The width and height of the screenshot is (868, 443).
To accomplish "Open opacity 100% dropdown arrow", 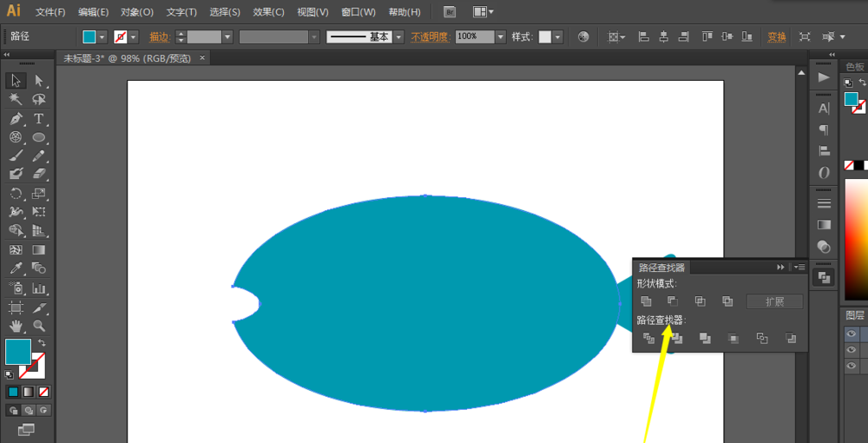I will coord(501,37).
